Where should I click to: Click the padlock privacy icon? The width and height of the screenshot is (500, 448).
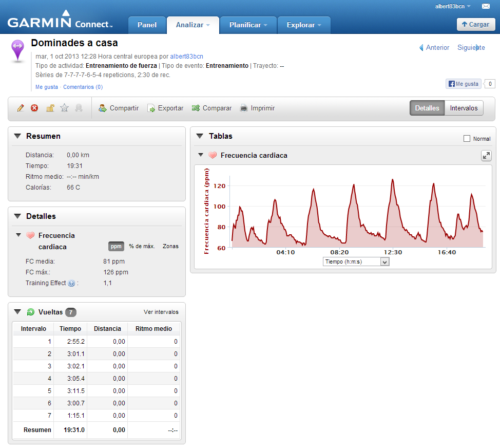point(50,108)
